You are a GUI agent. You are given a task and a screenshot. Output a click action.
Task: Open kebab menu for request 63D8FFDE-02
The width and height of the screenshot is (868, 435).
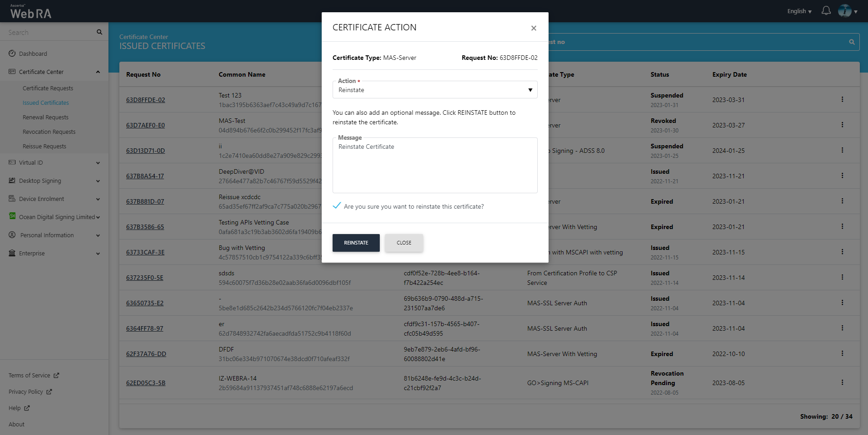pyautogui.click(x=842, y=99)
